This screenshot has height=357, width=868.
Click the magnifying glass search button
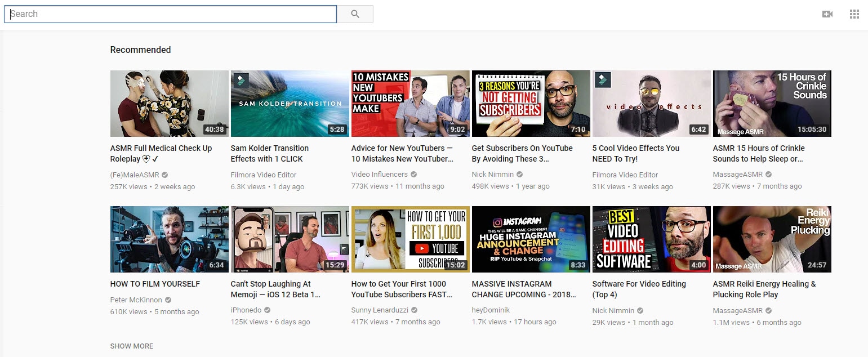tap(355, 14)
